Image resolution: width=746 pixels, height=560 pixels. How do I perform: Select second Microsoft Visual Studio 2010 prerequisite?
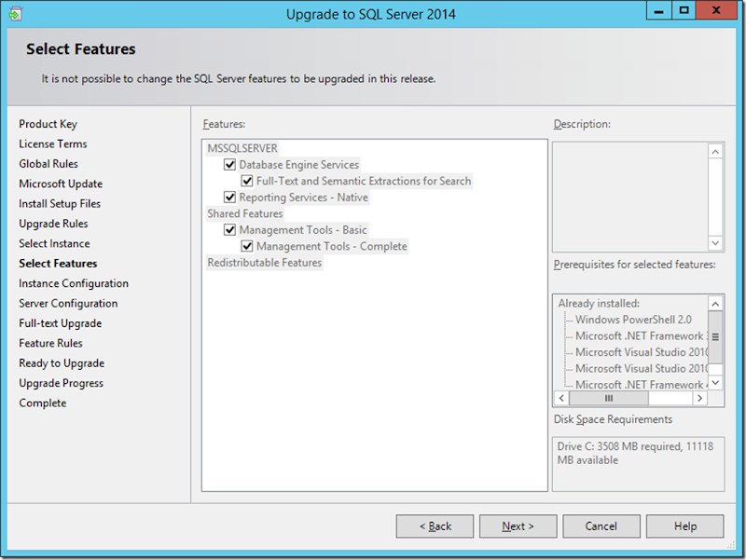pos(642,368)
